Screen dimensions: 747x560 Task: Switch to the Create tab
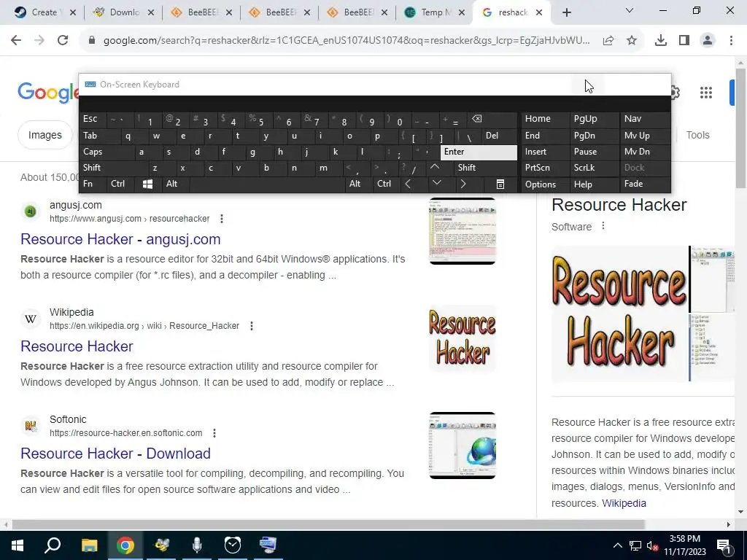click(44, 12)
